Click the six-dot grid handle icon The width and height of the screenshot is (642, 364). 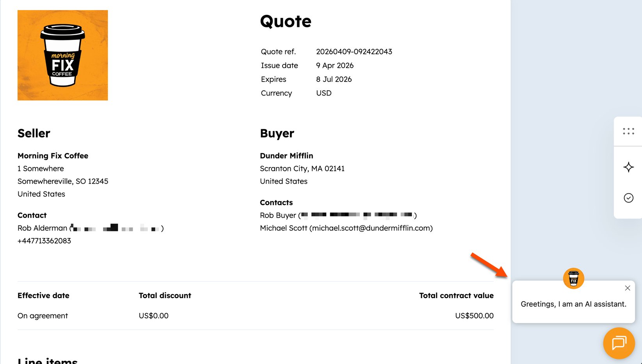point(628,131)
